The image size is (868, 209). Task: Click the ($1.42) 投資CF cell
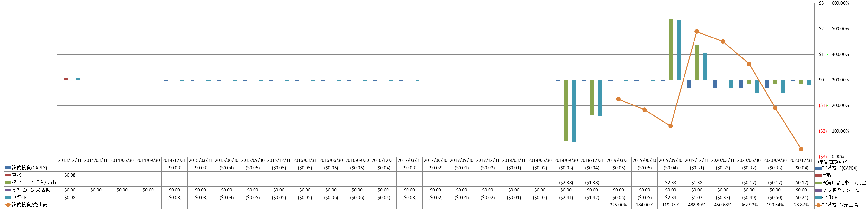pyautogui.click(x=592, y=197)
